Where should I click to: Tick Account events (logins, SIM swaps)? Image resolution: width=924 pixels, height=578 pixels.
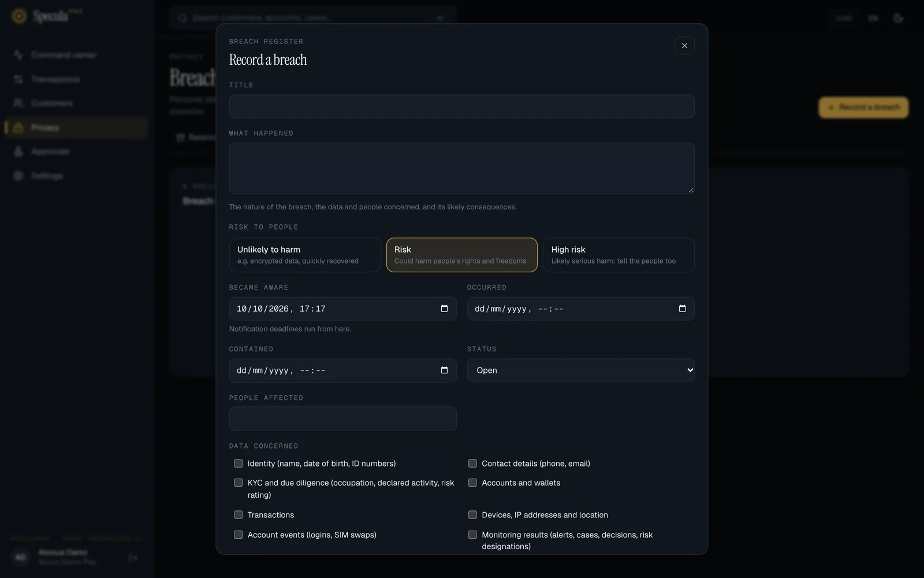point(238,535)
